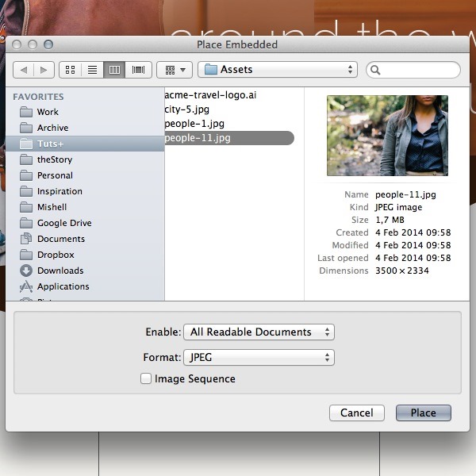476x476 pixels.
Task: Click the search field
Action: pos(413,70)
